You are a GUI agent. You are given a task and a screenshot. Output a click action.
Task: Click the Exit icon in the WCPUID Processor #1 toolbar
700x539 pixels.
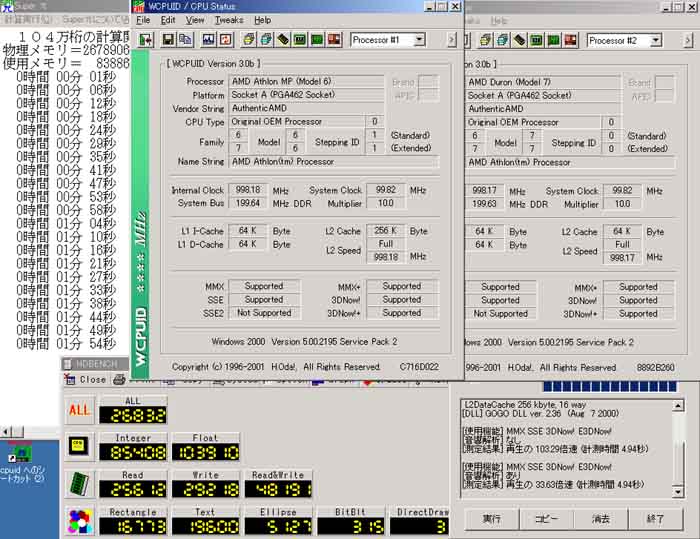(146, 40)
